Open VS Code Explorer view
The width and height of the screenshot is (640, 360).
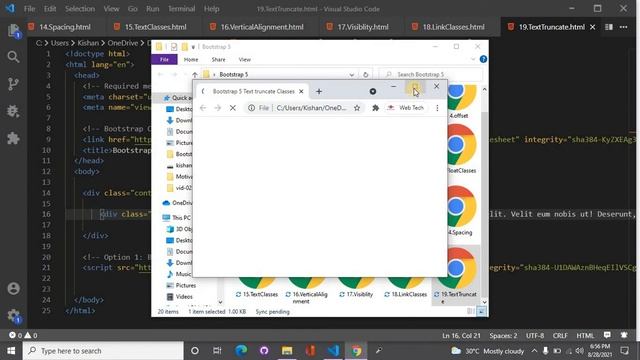pyautogui.click(x=13, y=31)
